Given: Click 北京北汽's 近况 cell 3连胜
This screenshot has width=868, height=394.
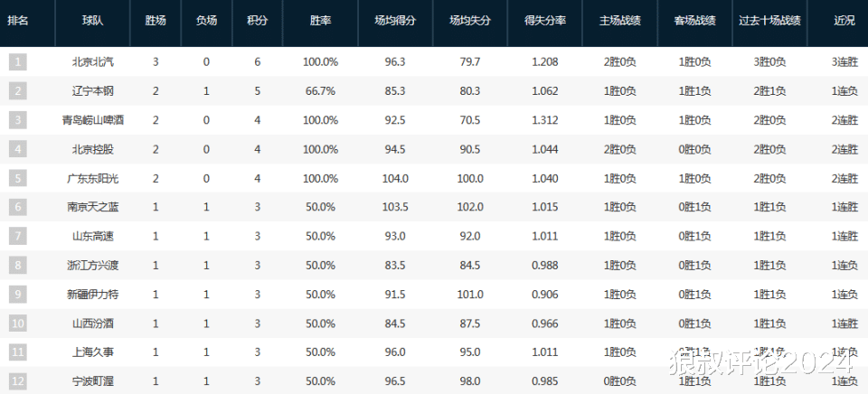Looking at the screenshot, I should [844, 62].
